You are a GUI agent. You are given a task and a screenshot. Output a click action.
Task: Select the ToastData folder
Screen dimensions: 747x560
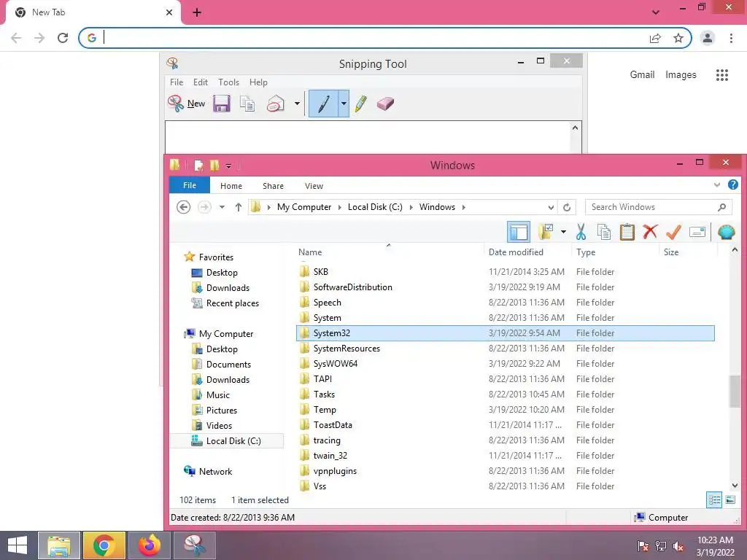pyautogui.click(x=505, y=425)
